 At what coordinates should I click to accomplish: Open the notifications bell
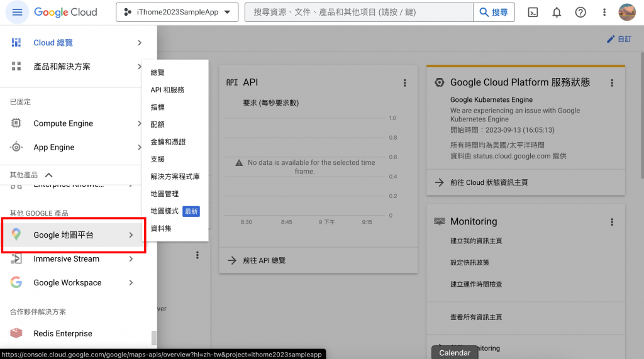coord(557,13)
